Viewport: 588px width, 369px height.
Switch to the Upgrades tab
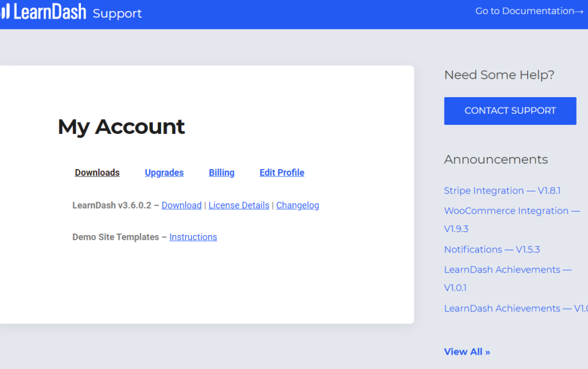point(164,172)
